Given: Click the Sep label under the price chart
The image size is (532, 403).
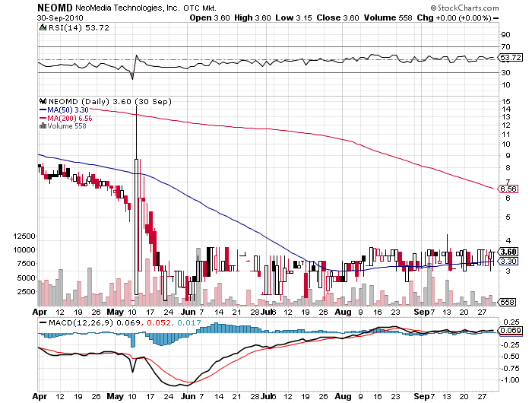Looking at the screenshot, I should tap(422, 312).
